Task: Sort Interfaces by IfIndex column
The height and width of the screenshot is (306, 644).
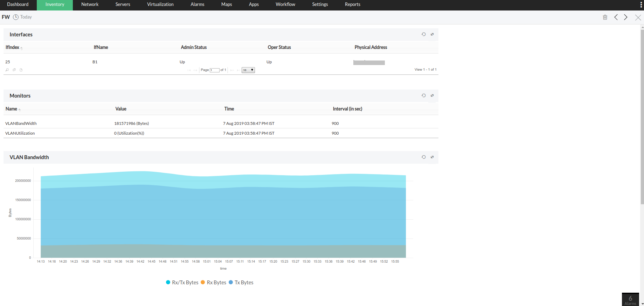Action: point(13,47)
